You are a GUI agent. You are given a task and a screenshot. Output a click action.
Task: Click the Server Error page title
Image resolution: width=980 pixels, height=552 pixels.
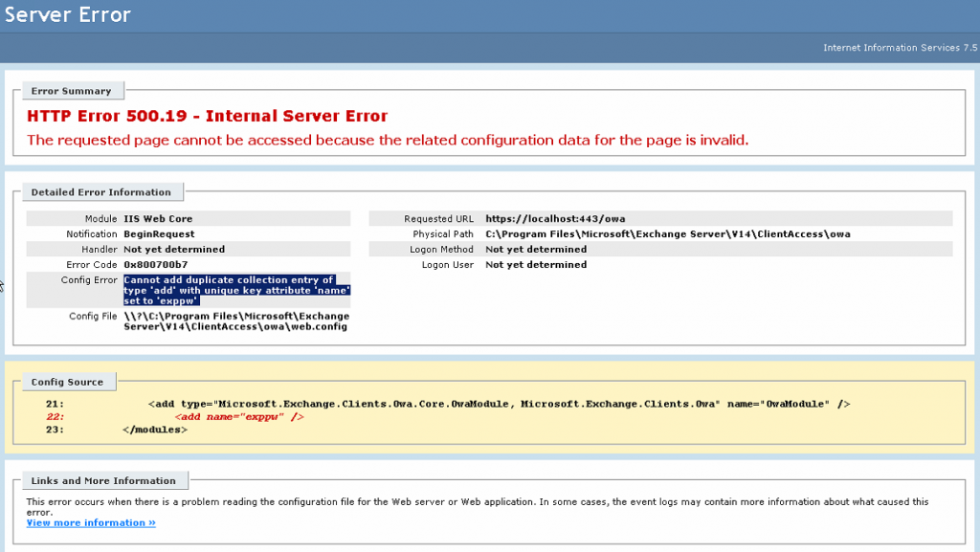[x=67, y=14]
